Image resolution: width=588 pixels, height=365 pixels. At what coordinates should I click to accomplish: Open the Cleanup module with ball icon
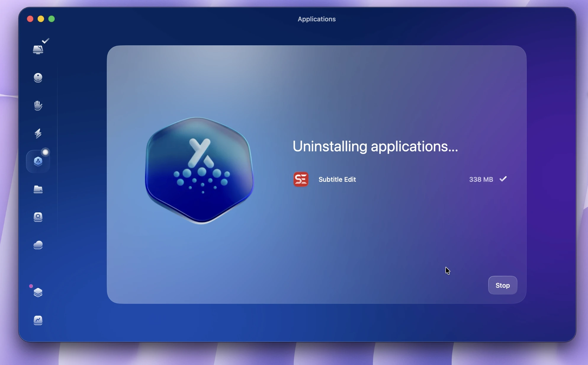[38, 78]
